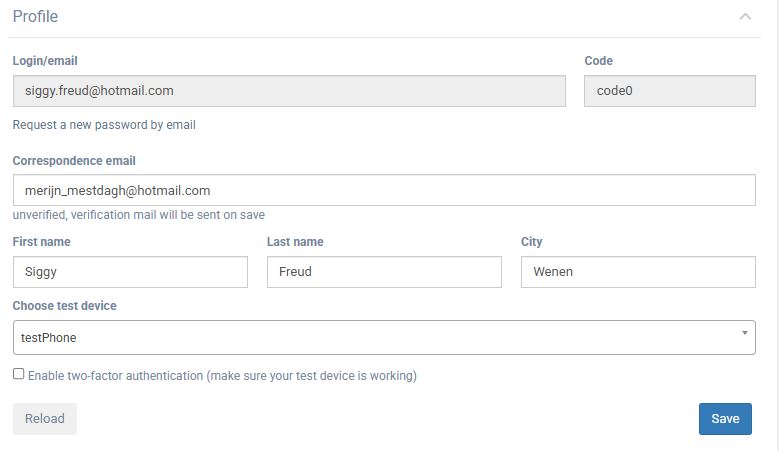Click the Code field containing code0
The height and width of the screenshot is (451, 779).
669,91
